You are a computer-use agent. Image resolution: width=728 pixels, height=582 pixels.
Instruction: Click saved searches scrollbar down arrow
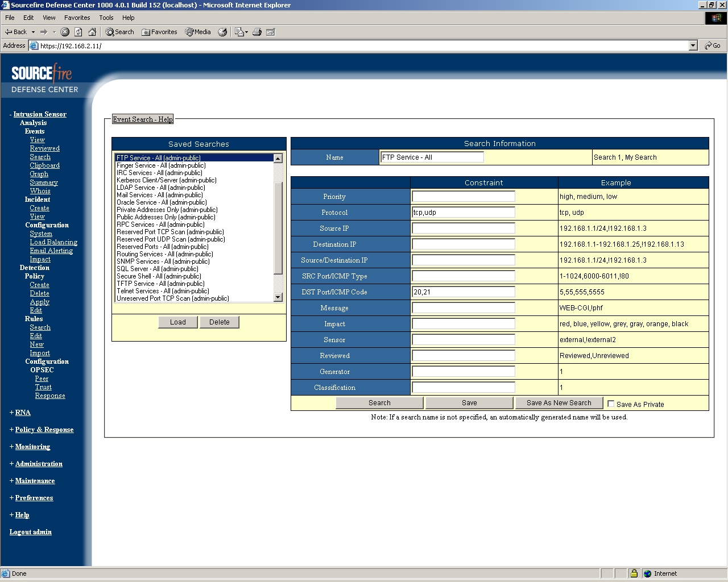click(x=278, y=297)
